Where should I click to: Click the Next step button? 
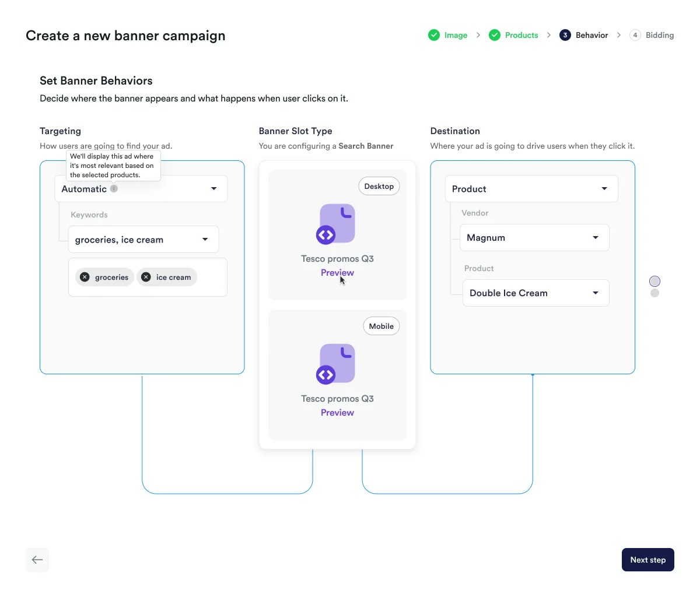[647, 560]
